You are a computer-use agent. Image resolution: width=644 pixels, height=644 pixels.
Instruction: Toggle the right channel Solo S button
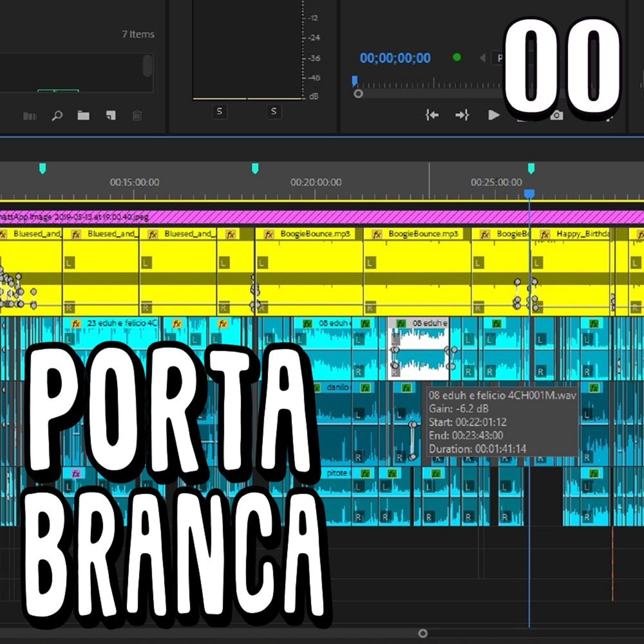tap(274, 111)
